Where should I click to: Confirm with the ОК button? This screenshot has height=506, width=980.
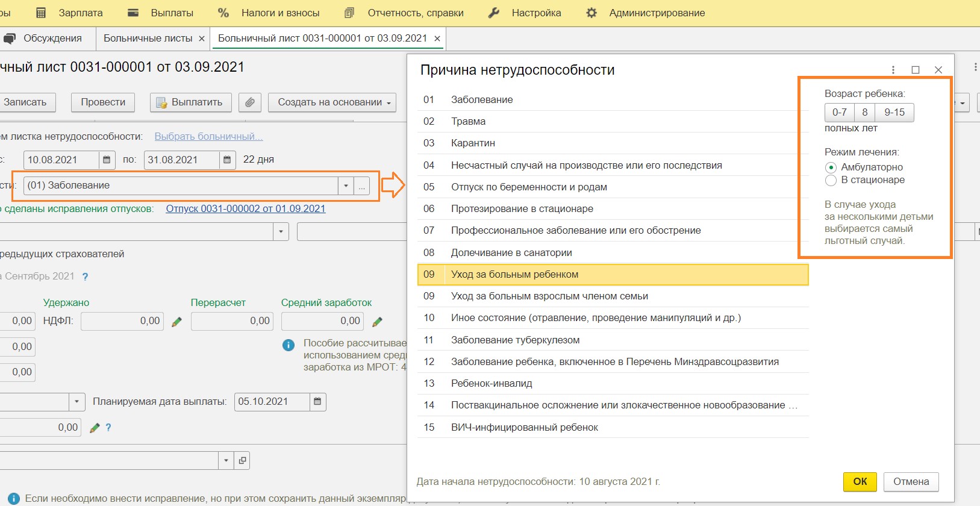tap(860, 481)
